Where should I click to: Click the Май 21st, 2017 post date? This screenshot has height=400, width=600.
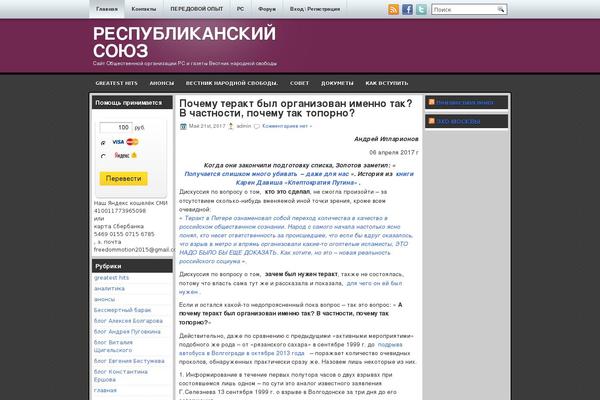(207, 126)
